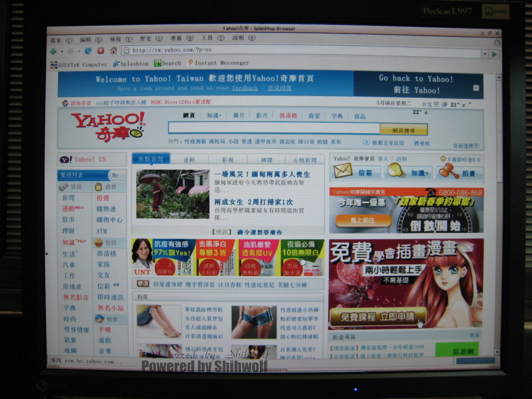Open the 檢視 (V) menu
The height and width of the screenshot is (399, 532).
click(x=121, y=39)
